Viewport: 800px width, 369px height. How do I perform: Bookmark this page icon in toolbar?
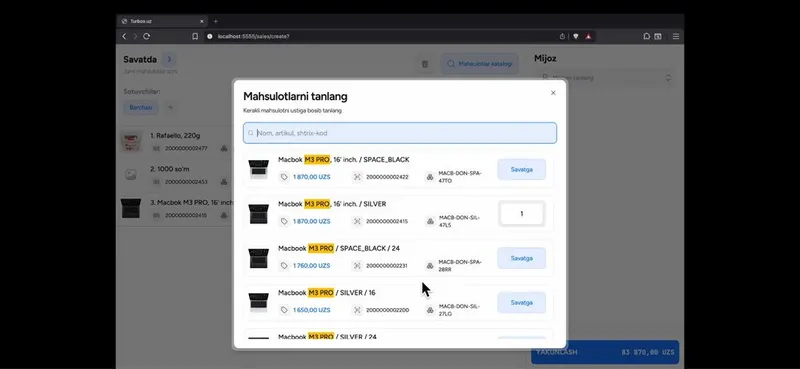(x=195, y=36)
